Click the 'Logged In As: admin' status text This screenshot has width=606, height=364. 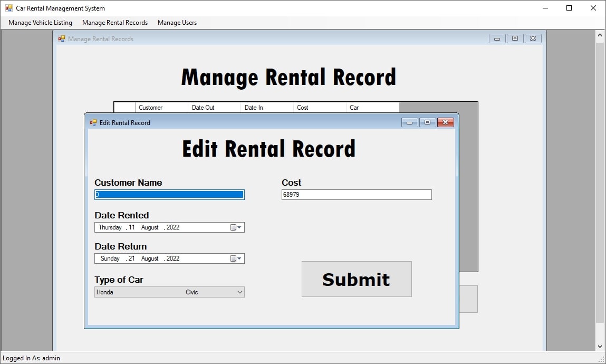[31, 358]
